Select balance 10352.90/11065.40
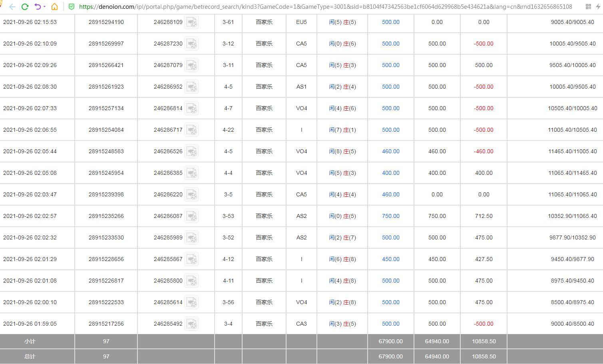The width and height of the screenshot is (603, 364). [x=573, y=216]
